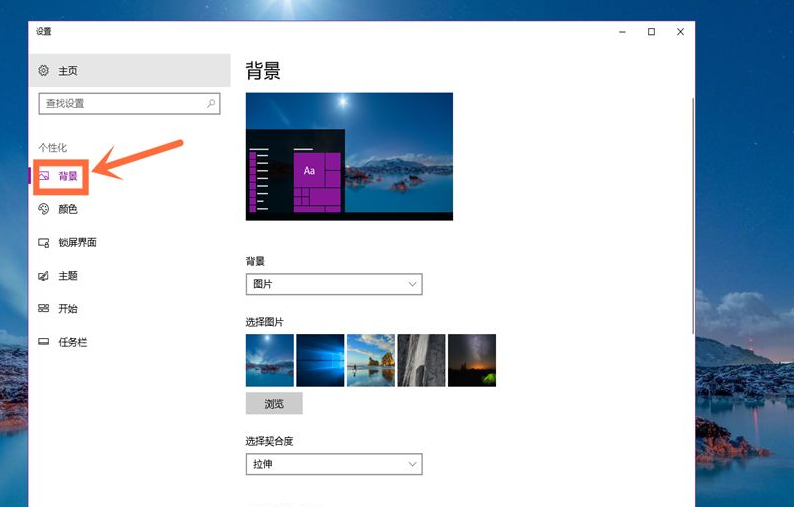794x507 pixels.
Task: Click the 开始 start menu icon
Action: [44, 309]
